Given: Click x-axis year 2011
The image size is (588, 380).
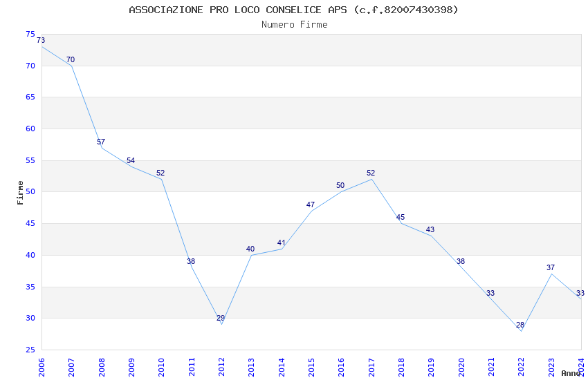Looking at the screenshot, I should coord(192,368).
